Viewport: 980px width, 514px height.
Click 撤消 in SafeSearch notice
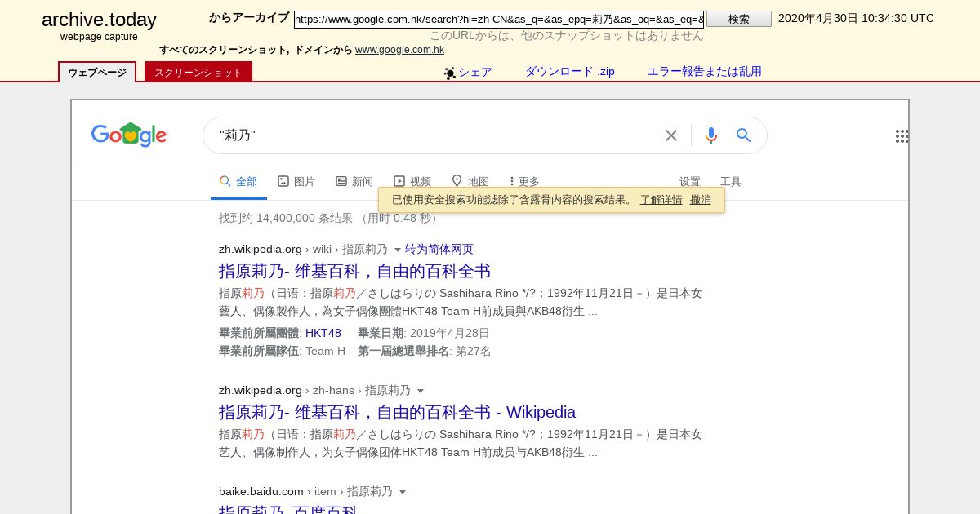click(x=701, y=200)
